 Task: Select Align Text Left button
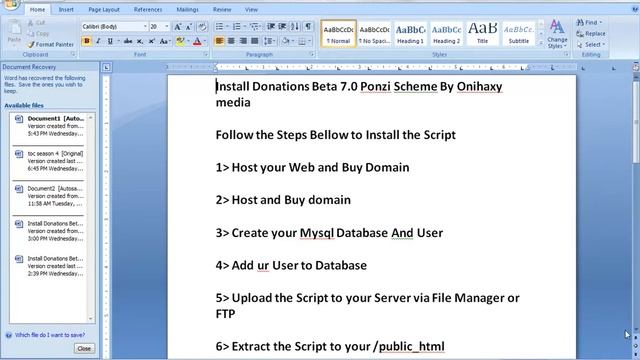click(219, 41)
